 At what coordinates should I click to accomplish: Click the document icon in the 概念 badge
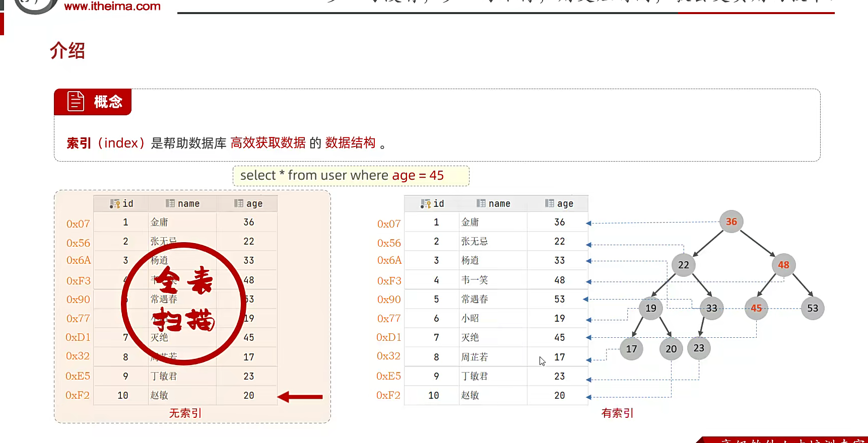point(76,101)
